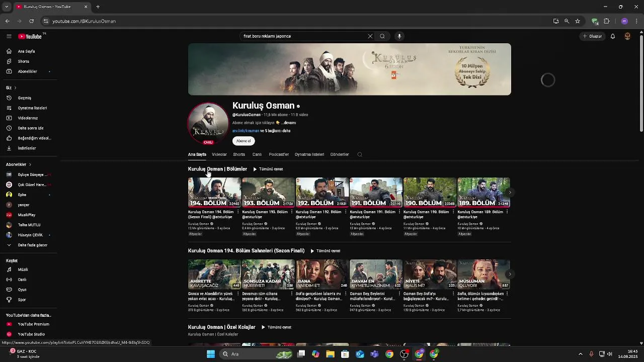The width and height of the screenshot is (644, 362).
Task: Open atv.link/kosman channel link
Action: pyautogui.click(x=246, y=131)
